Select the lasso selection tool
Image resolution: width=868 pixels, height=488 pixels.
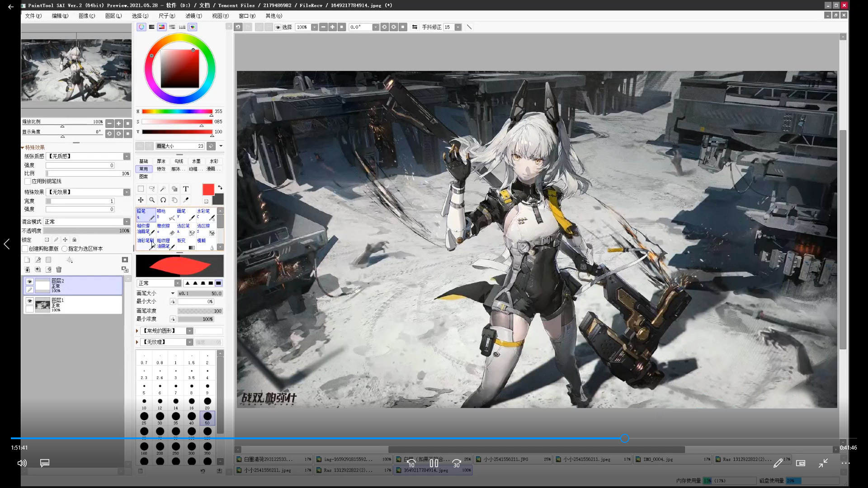(x=152, y=189)
